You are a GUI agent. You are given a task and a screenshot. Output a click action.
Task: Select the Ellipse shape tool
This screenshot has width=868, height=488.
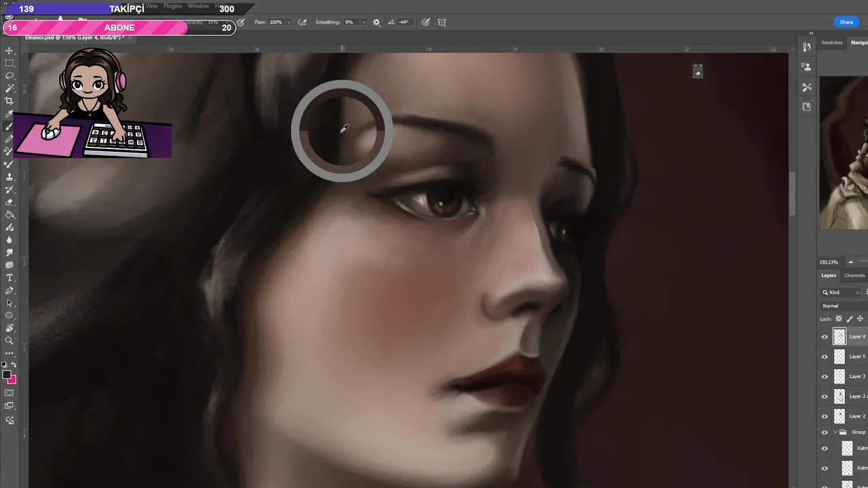pyautogui.click(x=9, y=316)
